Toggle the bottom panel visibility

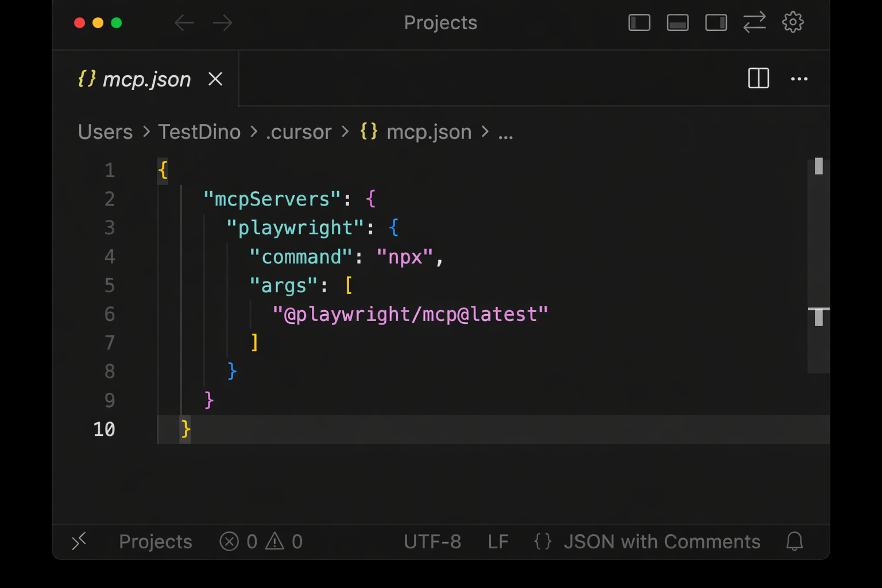click(x=678, y=22)
